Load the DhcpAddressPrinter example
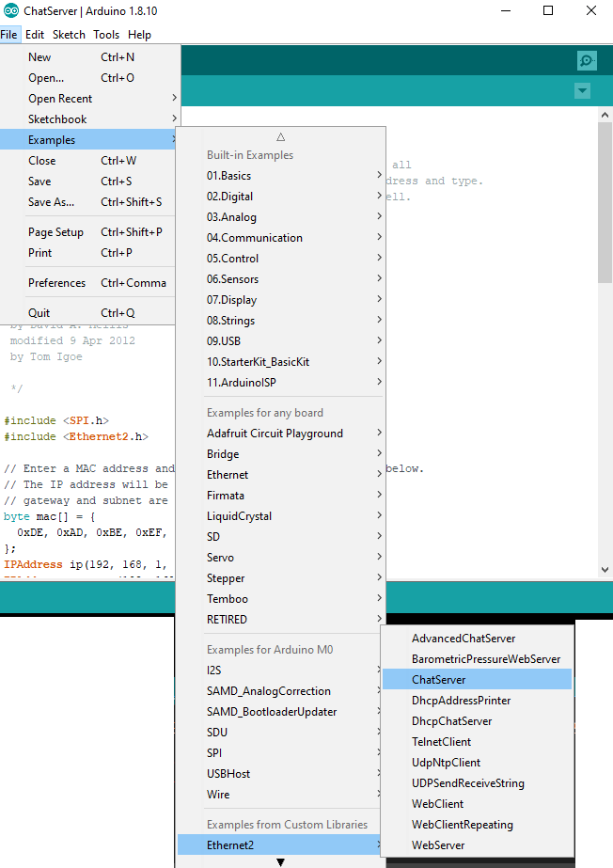 pos(477,701)
